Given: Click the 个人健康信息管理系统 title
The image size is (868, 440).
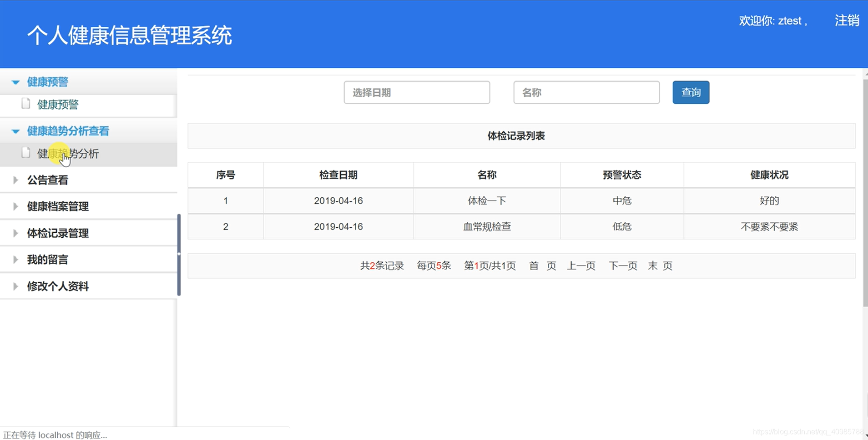Looking at the screenshot, I should 130,35.
